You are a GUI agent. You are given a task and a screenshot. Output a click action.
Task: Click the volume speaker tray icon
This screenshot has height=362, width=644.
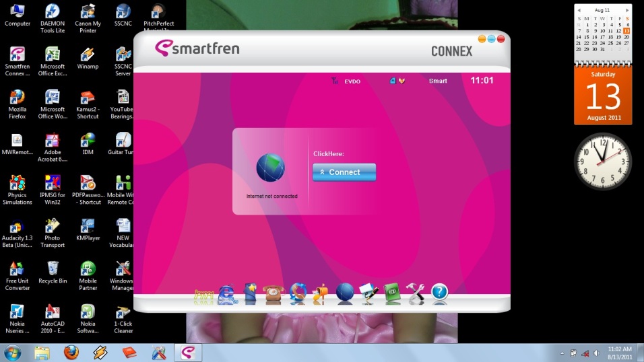596,353
